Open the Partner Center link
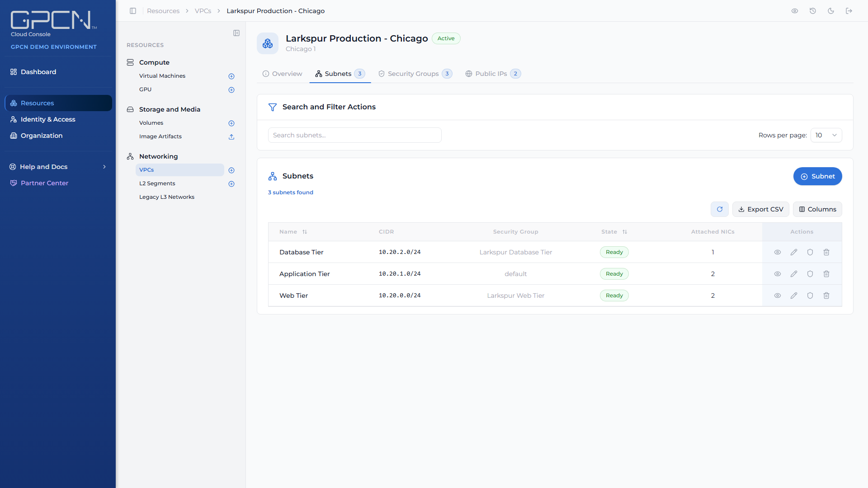 (58, 183)
